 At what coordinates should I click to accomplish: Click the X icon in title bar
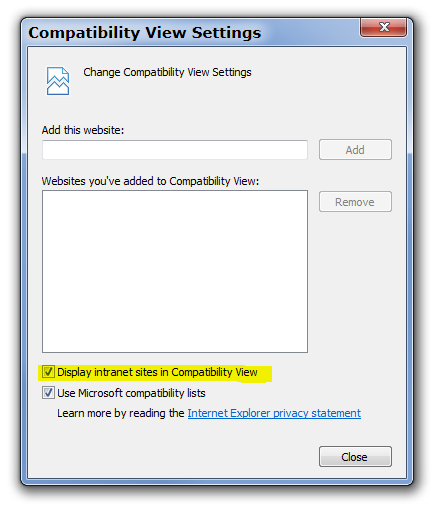(x=383, y=27)
